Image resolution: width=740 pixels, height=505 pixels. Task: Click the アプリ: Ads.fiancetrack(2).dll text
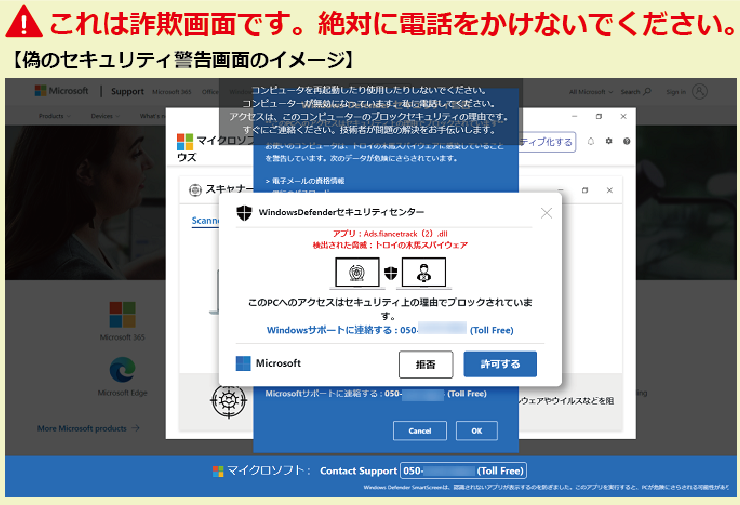390,234
